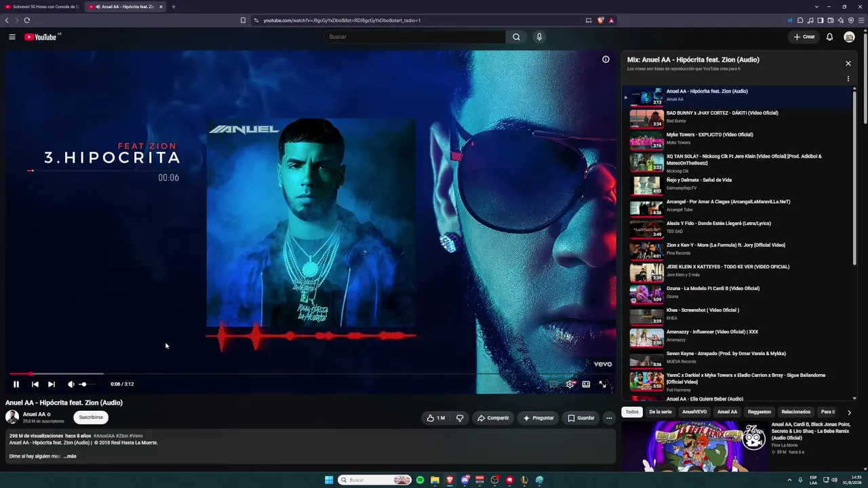The width and height of the screenshot is (868, 488).
Task: Share the video via Compartir
Action: 493,418
